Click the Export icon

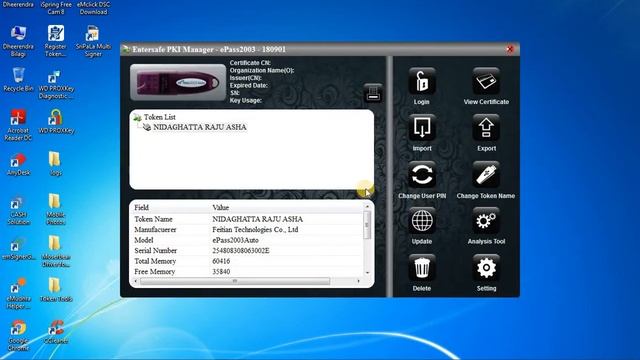coord(486,128)
